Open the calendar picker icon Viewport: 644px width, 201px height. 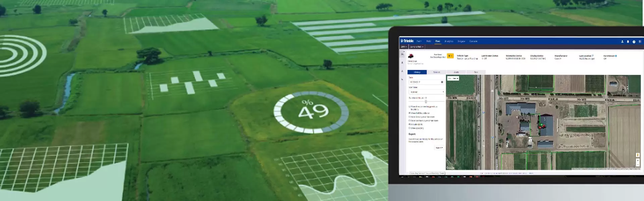442,82
